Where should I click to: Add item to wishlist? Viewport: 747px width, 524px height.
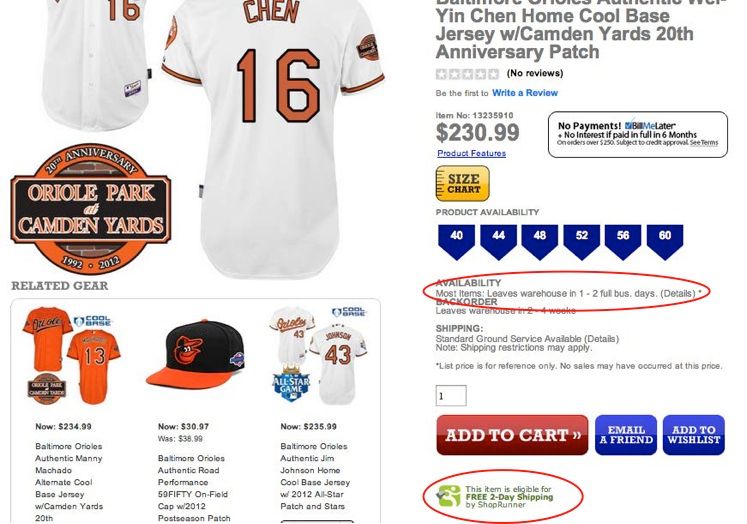[694, 435]
